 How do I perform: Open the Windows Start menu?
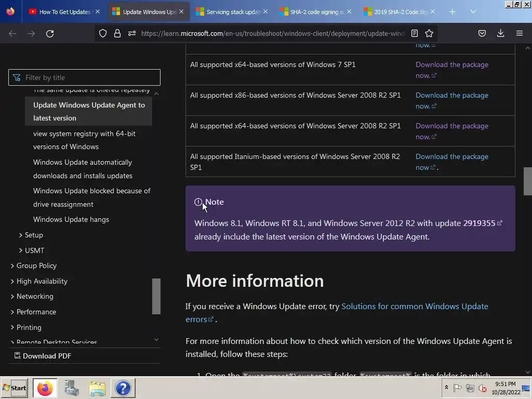pyautogui.click(x=14, y=388)
